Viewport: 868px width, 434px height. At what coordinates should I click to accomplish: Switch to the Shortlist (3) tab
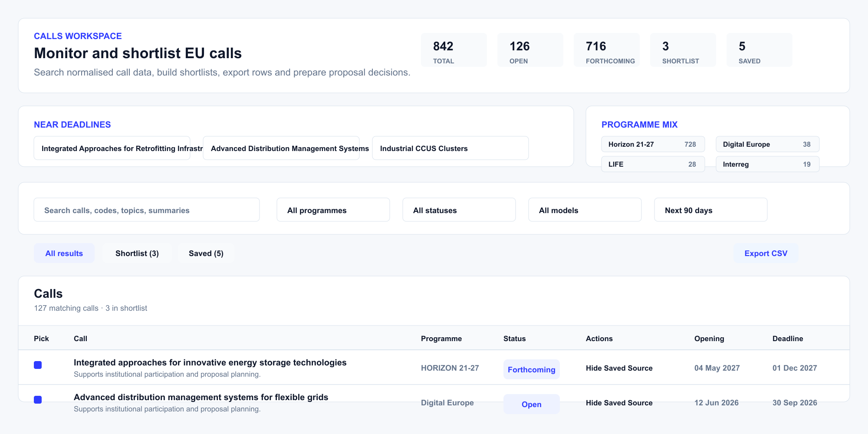point(137,253)
